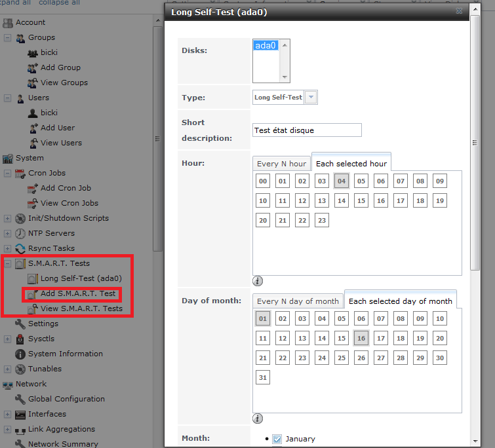Click the View Users icon
The height and width of the screenshot is (448, 495).
point(33,143)
